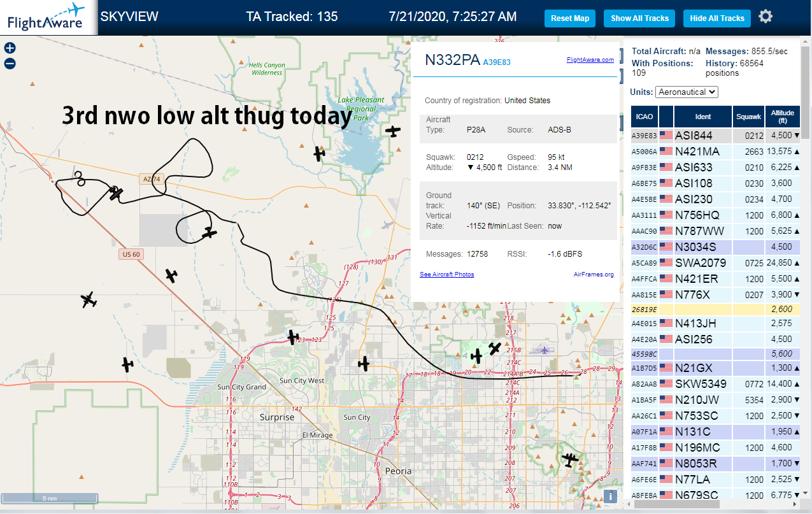Viewport: 812px width, 514px height.
Task: Click N332PA title in info panel
Action: (452, 60)
